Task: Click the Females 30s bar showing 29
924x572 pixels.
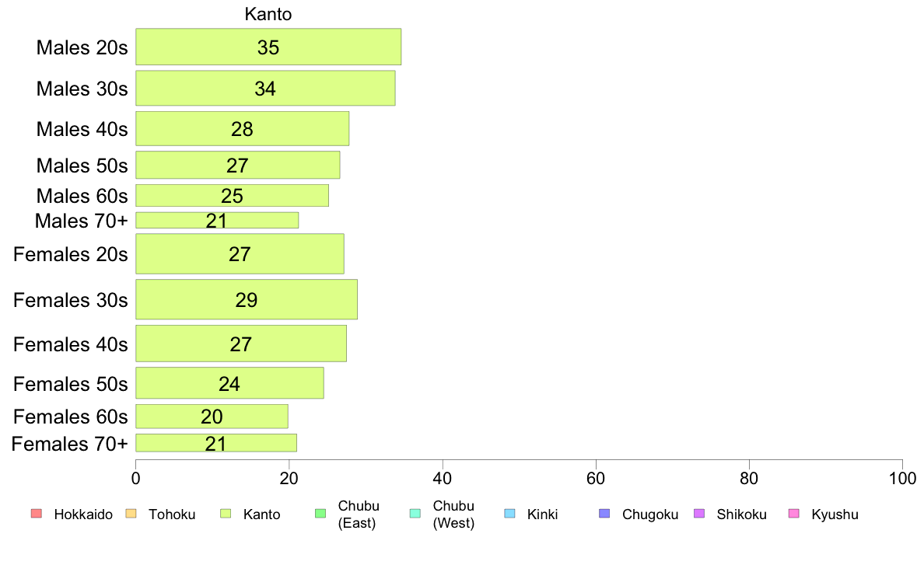Action: (x=247, y=299)
